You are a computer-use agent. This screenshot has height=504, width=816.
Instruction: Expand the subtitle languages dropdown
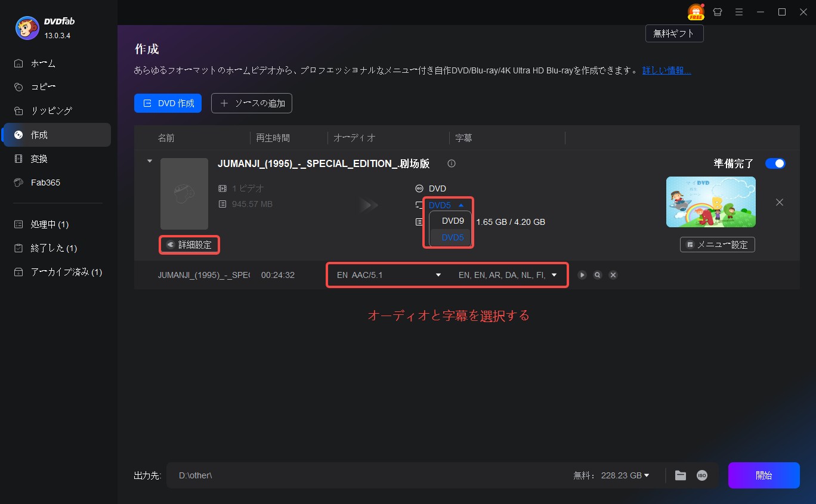click(508, 275)
